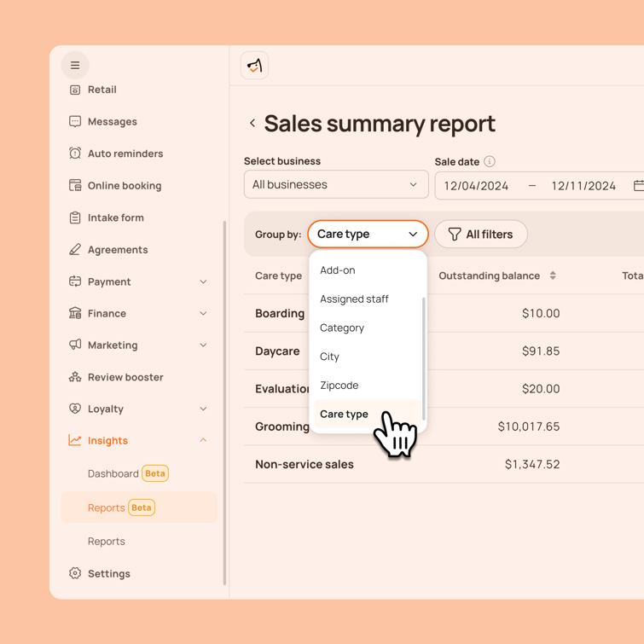Image resolution: width=644 pixels, height=644 pixels.
Task: Expand the Finance submenu chevron
Action: (x=203, y=313)
